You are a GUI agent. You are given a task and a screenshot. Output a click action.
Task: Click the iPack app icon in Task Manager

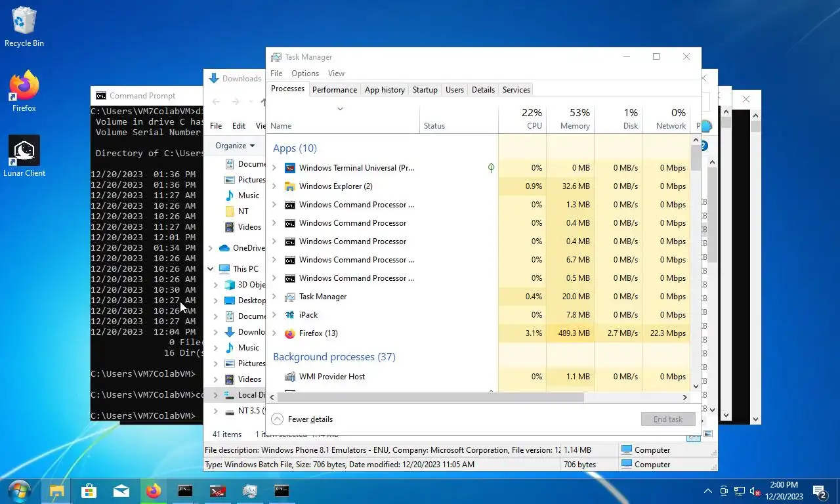tap(290, 315)
